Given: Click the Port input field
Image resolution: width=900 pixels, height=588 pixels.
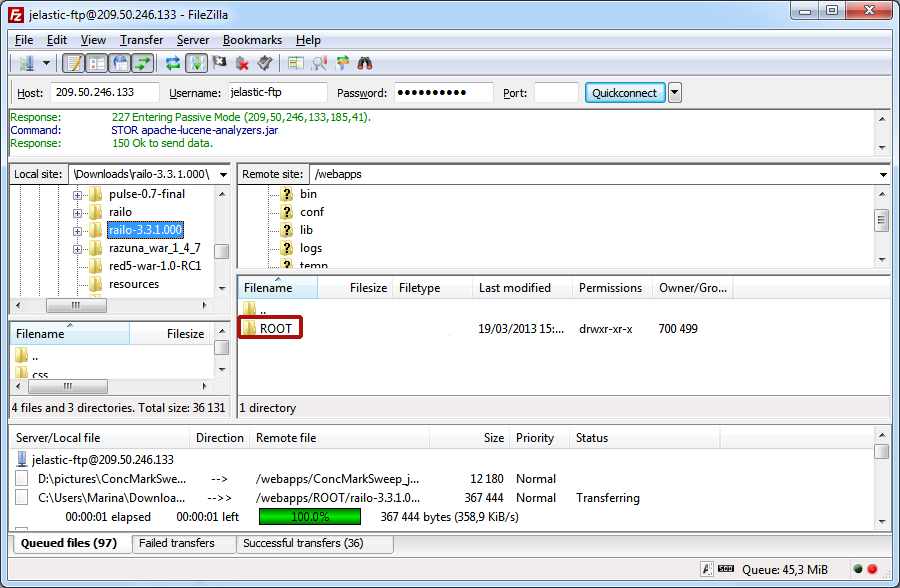Looking at the screenshot, I should pos(556,92).
